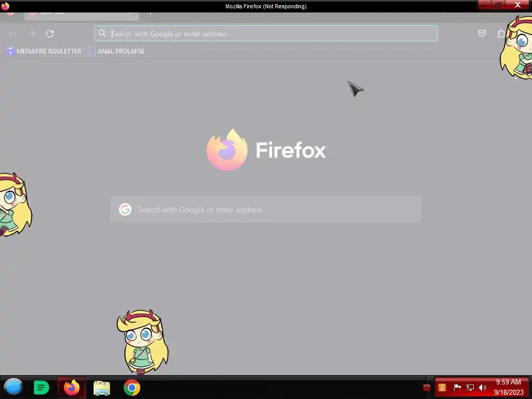Open the volume speaker icon
The image size is (532, 399).
coord(483,388)
